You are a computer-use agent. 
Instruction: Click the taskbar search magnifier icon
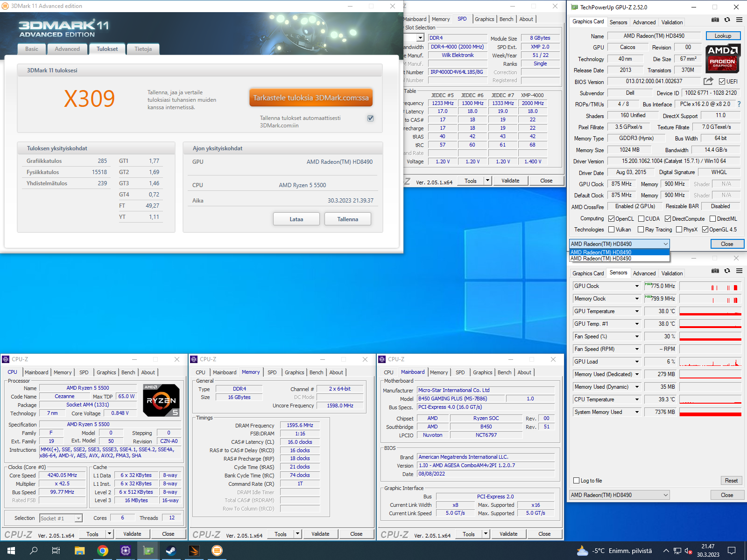(34, 551)
